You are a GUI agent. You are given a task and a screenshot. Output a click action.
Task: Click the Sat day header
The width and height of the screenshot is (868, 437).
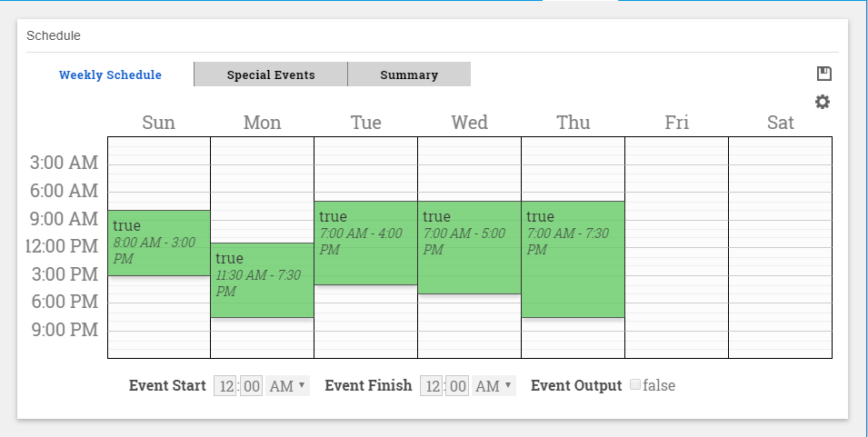click(x=780, y=123)
